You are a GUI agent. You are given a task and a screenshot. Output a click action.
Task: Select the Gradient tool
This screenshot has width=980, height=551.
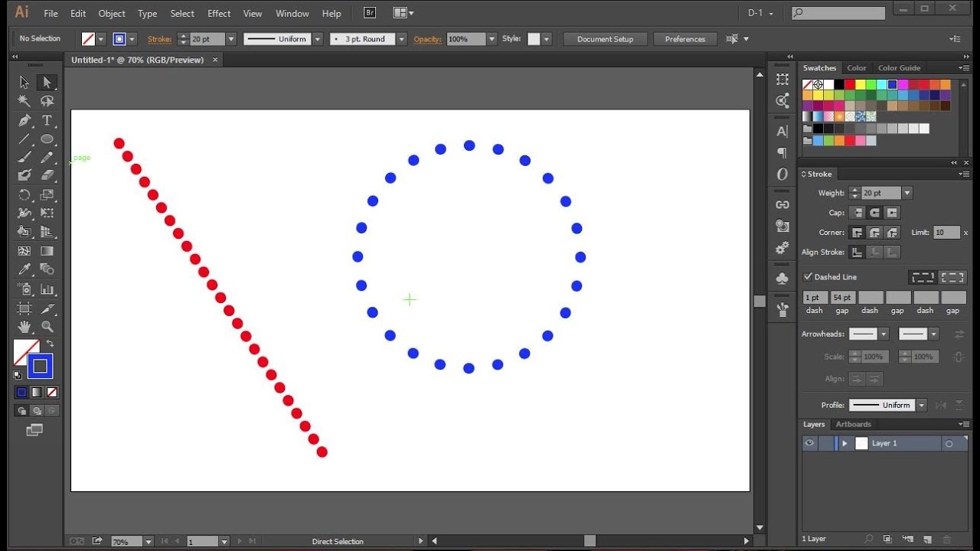pyautogui.click(x=47, y=251)
